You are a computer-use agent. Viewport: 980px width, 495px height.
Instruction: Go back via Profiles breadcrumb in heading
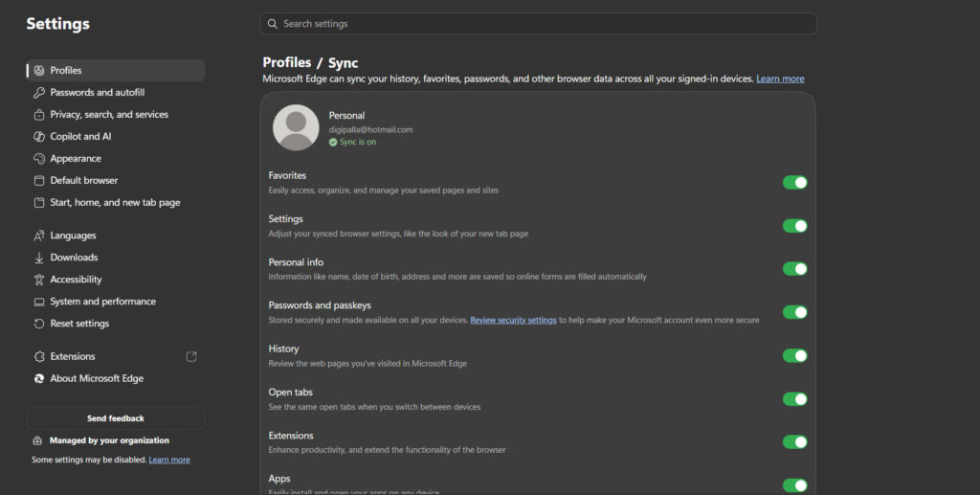coord(287,62)
